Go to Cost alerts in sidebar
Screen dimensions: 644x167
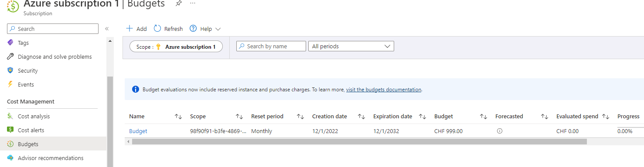click(x=31, y=130)
